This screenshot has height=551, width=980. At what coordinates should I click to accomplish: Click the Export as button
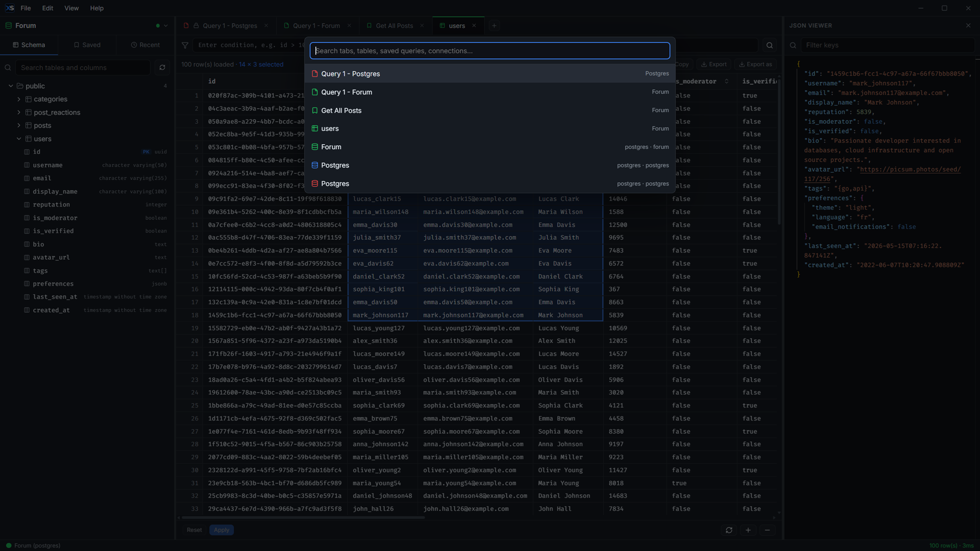point(755,64)
